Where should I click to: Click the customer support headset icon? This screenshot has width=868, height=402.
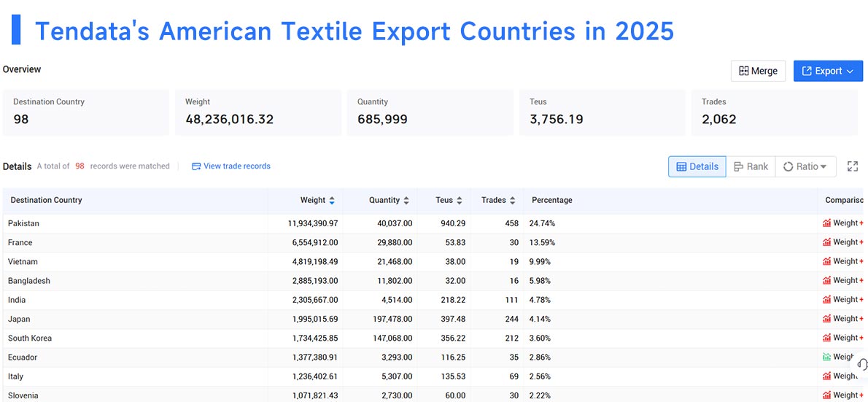point(861,364)
